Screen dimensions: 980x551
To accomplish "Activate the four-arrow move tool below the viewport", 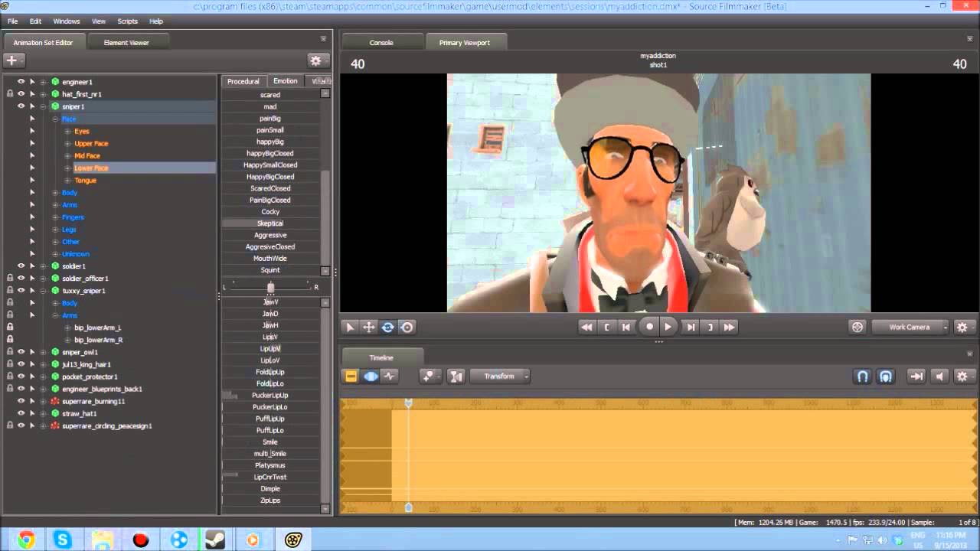I will [369, 327].
